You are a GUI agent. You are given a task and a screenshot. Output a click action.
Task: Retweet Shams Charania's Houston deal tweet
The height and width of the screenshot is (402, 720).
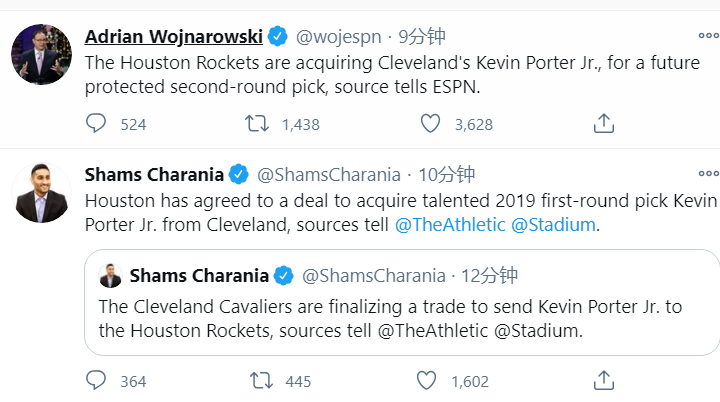(x=257, y=381)
